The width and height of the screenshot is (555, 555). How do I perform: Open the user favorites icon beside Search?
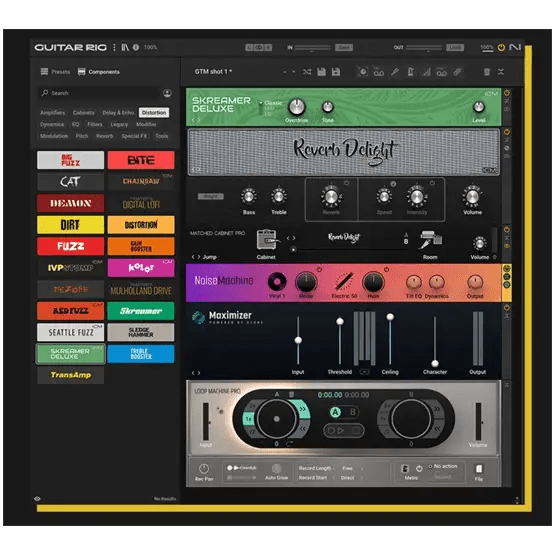coord(167,93)
